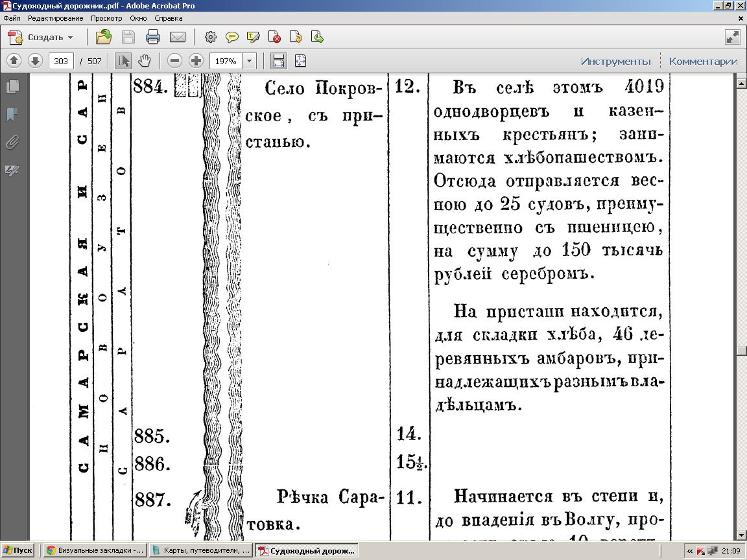Open the Окно menu
Screen dimensions: 747x560
click(x=138, y=18)
